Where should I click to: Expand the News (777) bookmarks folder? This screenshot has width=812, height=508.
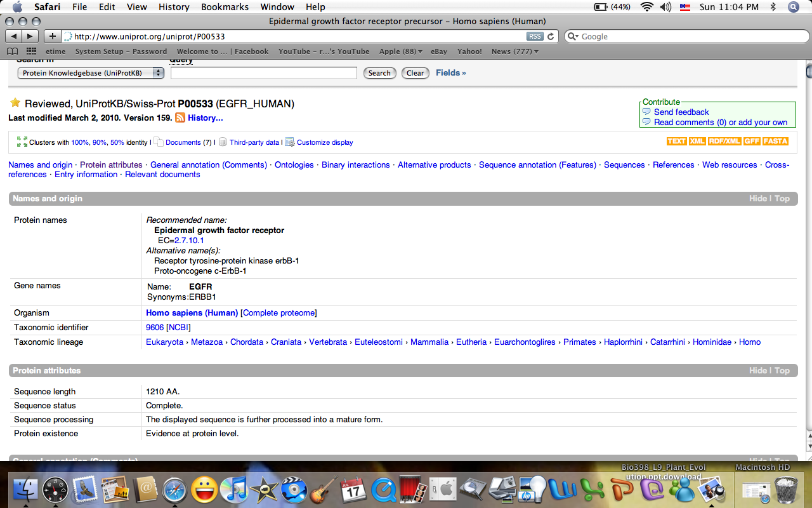(x=514, y=51)
